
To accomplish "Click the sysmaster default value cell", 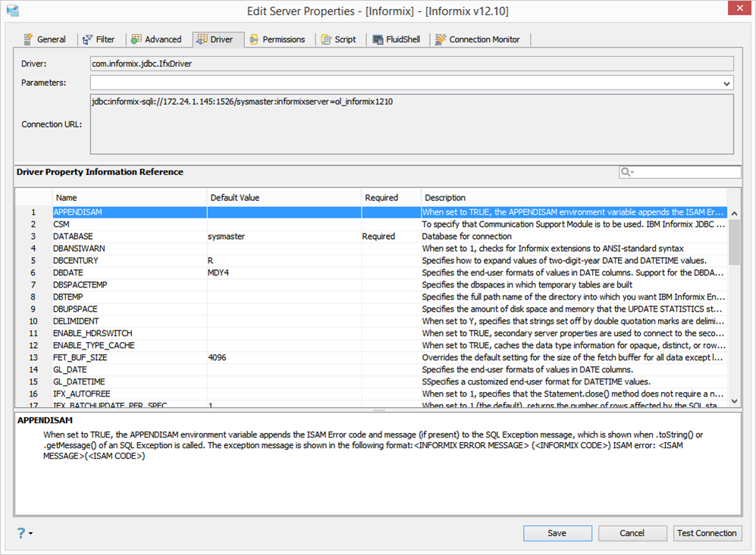I will 284,237.
